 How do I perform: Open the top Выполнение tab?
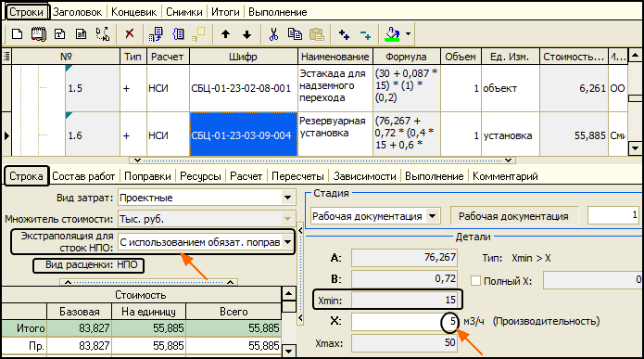tap(278, 12)
